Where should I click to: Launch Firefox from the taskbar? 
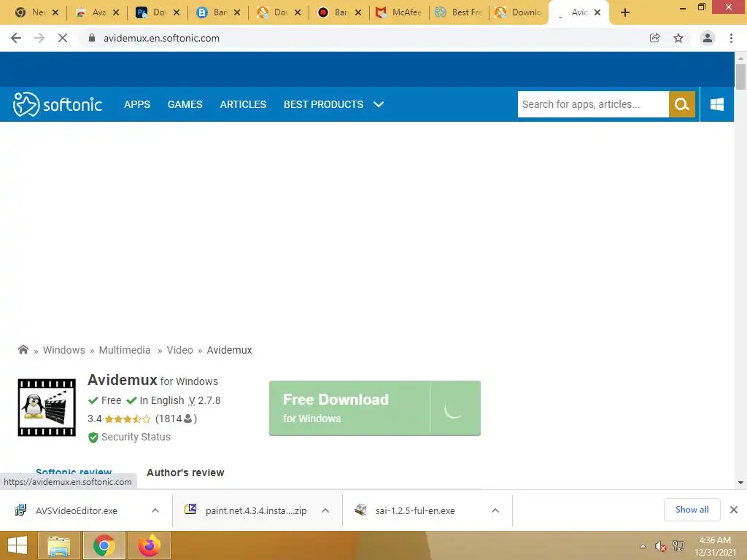coord(150,545)
